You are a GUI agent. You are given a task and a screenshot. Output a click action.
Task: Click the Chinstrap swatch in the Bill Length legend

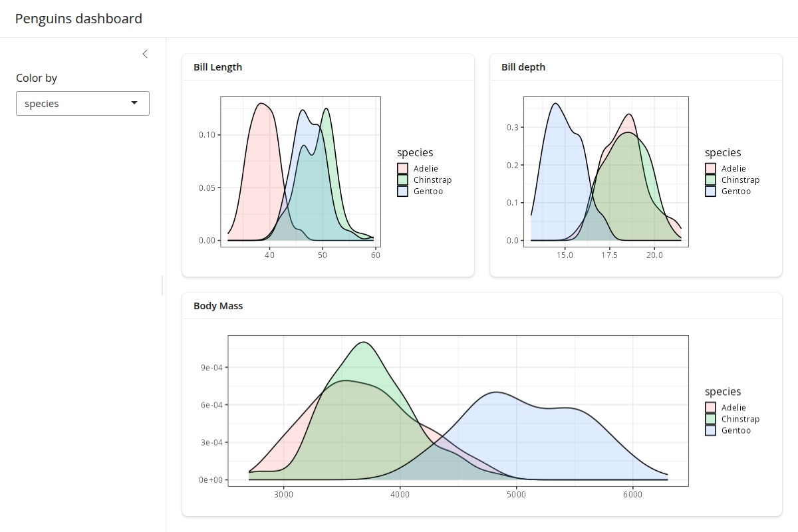coord(402,180)
